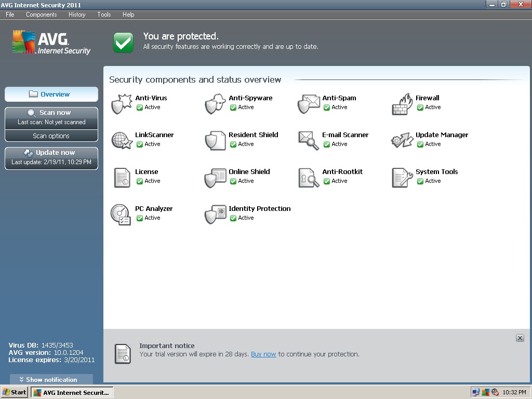
Task: Open the Update Manager gear icon
Action: click(x=402, y=140)
